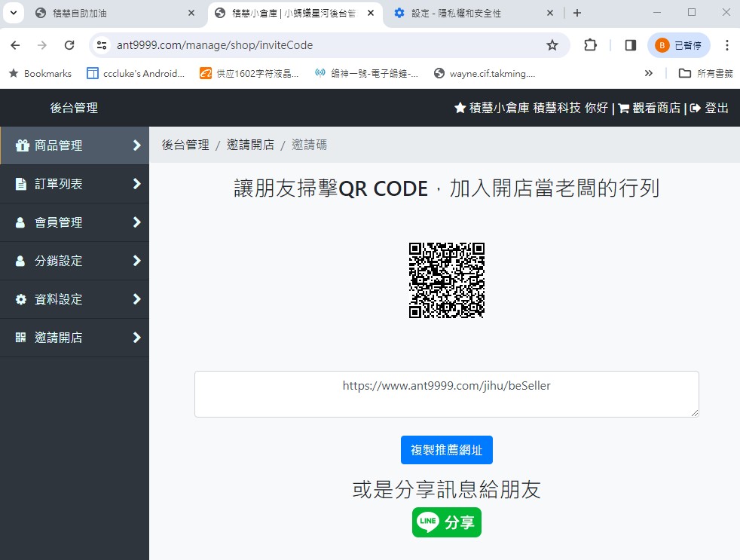Viewport: 740px width, 560px height.
Task: Click the address bar URL
Action: [215, 45]
